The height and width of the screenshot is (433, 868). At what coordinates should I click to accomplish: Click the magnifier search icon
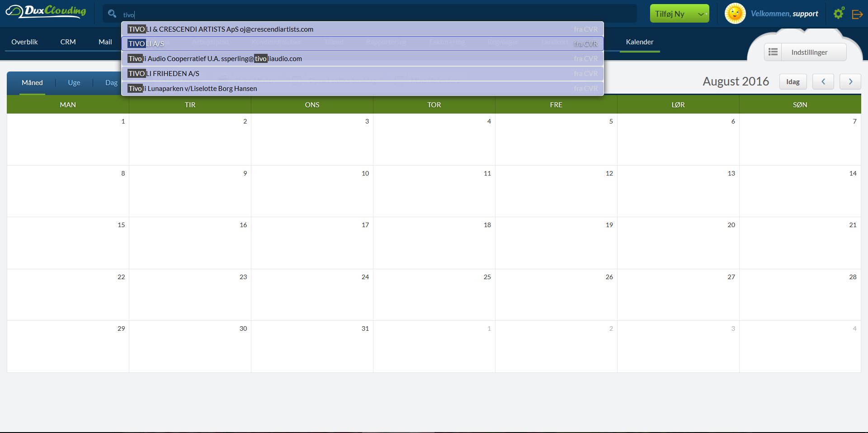[112, 14]
